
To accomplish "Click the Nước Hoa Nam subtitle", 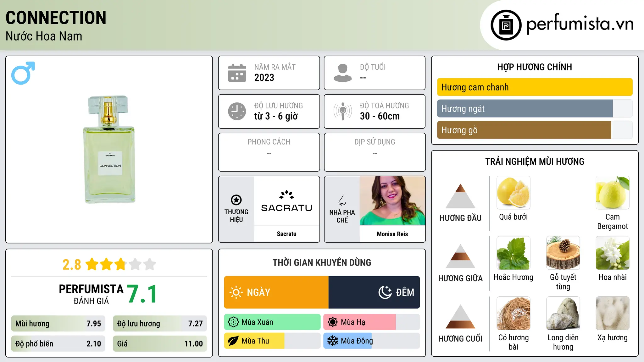I will [x=44, y=36].
